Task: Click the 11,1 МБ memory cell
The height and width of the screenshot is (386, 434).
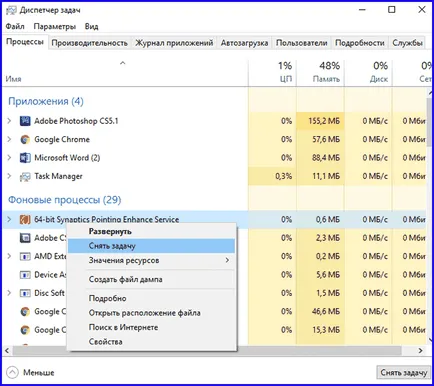Action: pos(320,176)
